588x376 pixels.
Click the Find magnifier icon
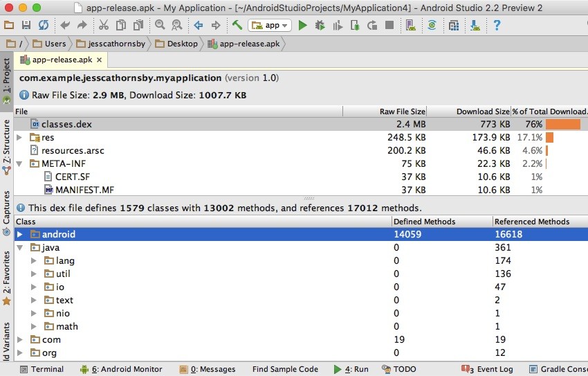click(x=160, y=25)
